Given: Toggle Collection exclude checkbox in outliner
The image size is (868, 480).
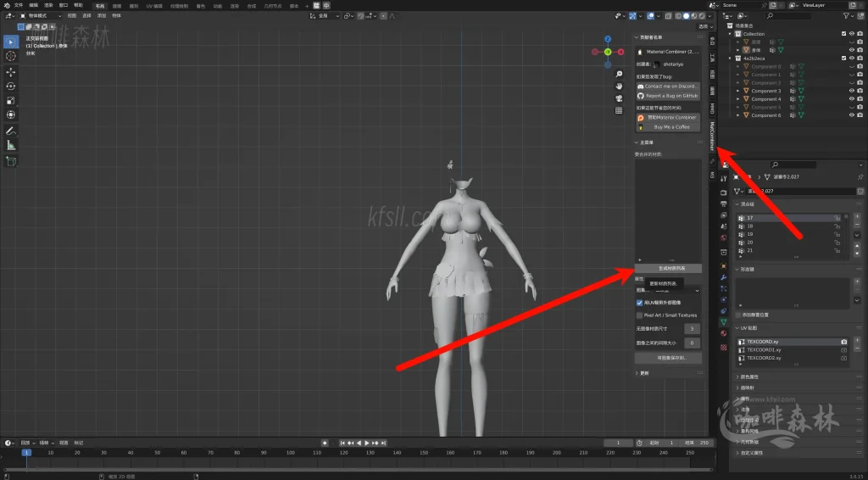Looking at the screenshot, I should point(843,34).
